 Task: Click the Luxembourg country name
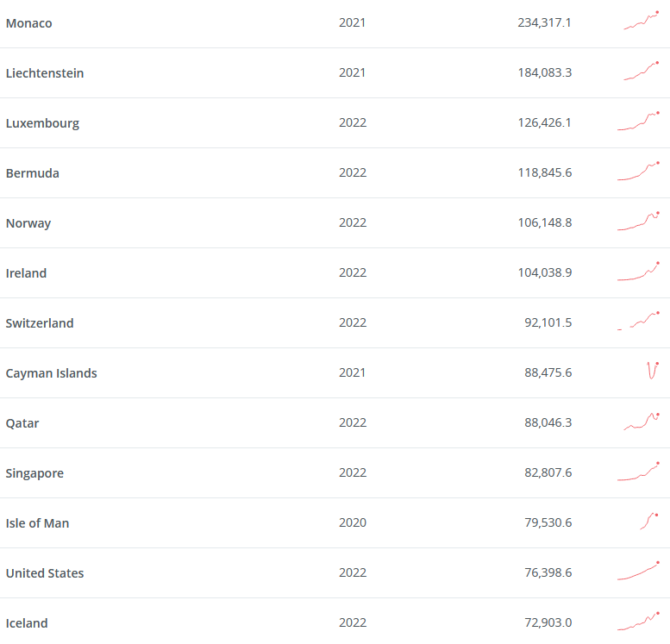click(x=43, y=123)
